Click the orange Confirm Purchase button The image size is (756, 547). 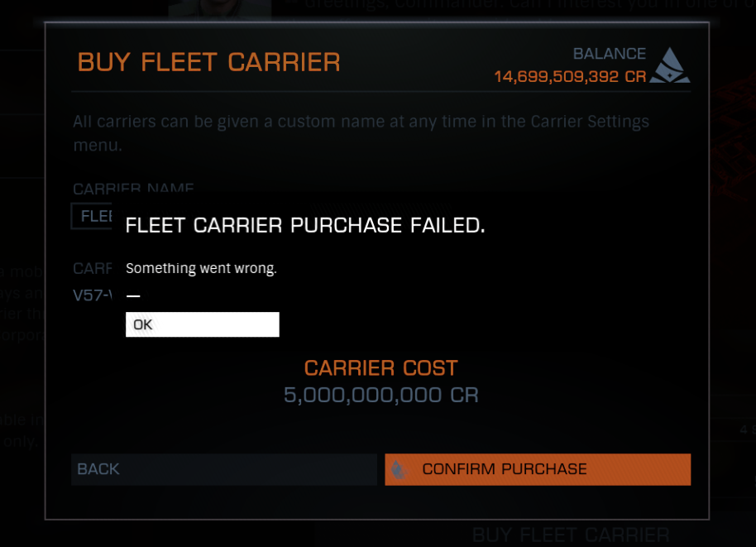(538, 469)
